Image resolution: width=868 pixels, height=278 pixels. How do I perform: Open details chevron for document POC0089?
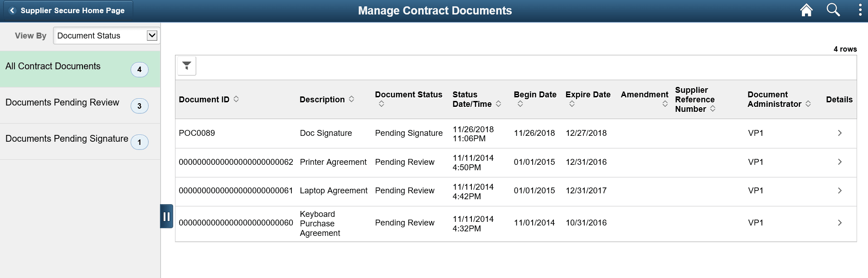pyautogui.click(x=839, y=133)
